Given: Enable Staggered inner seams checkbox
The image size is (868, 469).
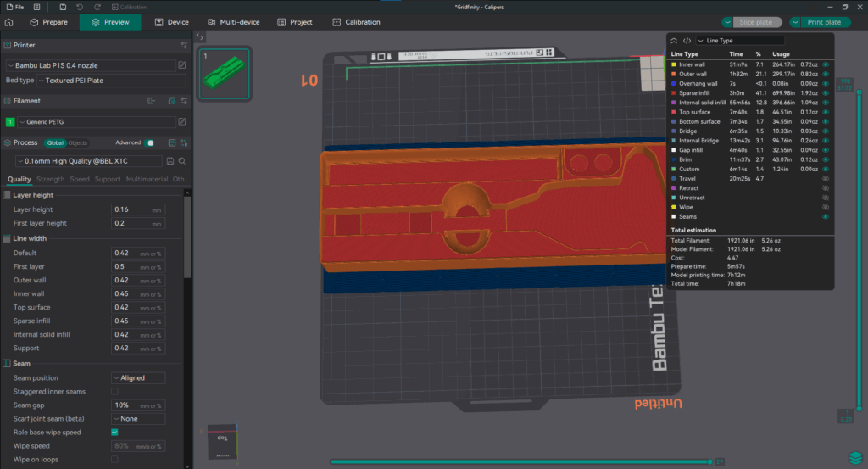Looking at the screenshot, I should pos(114,391).
